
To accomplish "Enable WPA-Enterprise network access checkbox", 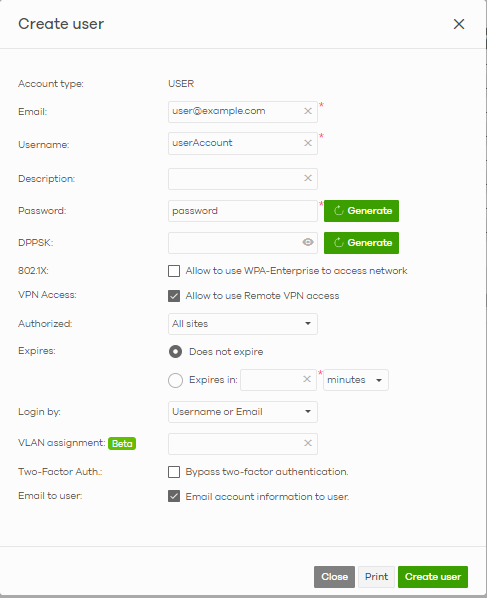I will (x=174, y=271).
